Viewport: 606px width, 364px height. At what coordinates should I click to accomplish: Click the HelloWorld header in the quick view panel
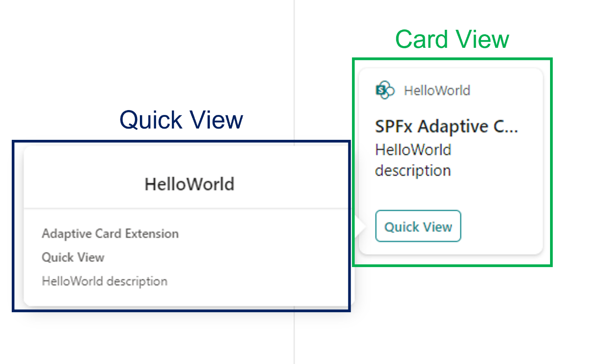[189, 184]
